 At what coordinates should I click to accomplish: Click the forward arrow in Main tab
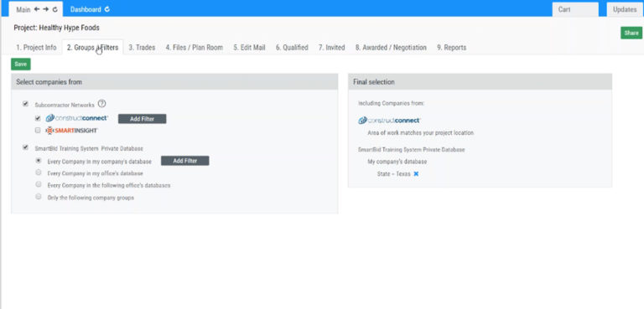pyautogui.click(x=46, y=9)
